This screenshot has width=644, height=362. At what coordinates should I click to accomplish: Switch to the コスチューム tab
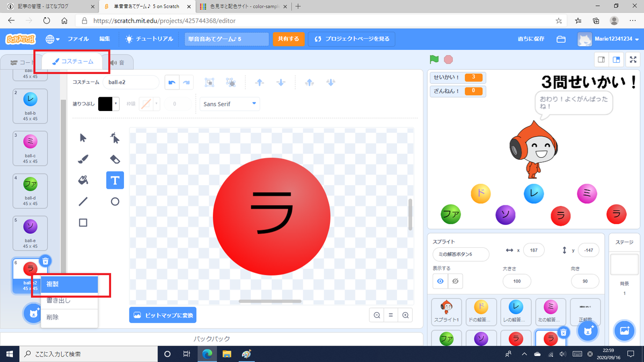[x=72, y=62]
